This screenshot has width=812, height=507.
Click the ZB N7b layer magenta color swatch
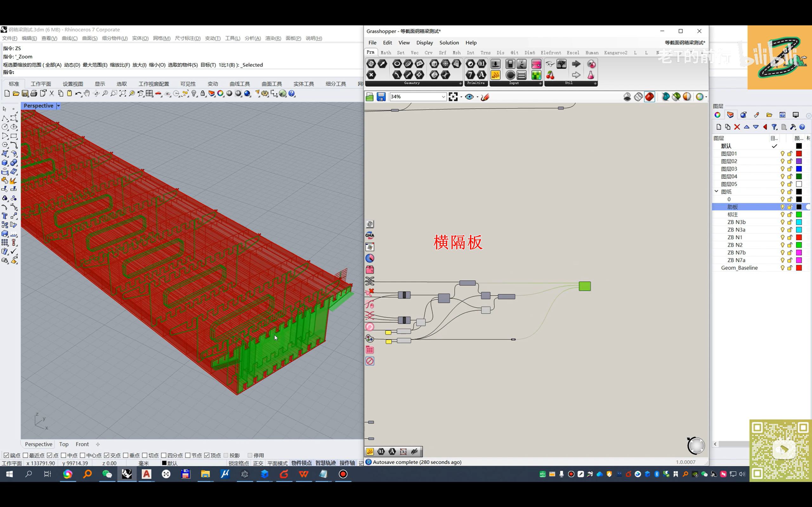click(799, 253)
